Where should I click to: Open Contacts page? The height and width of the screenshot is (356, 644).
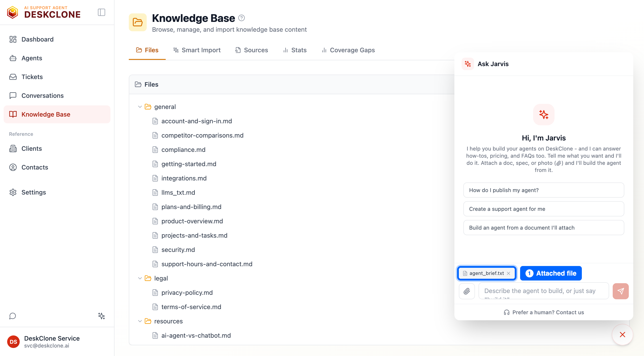(57, 167)
